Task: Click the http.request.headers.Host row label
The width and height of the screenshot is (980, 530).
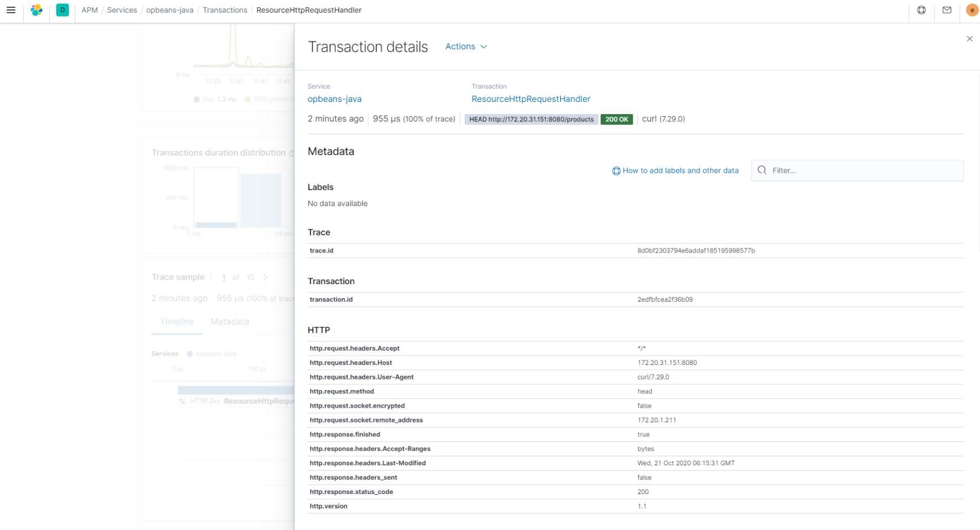Action: coord(350,363)
